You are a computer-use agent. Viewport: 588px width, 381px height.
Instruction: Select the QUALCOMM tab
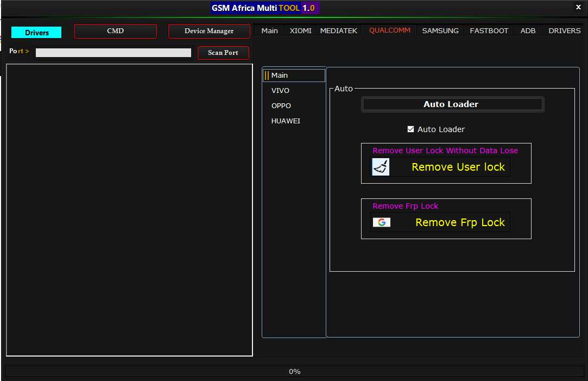(x=389, y=30)
